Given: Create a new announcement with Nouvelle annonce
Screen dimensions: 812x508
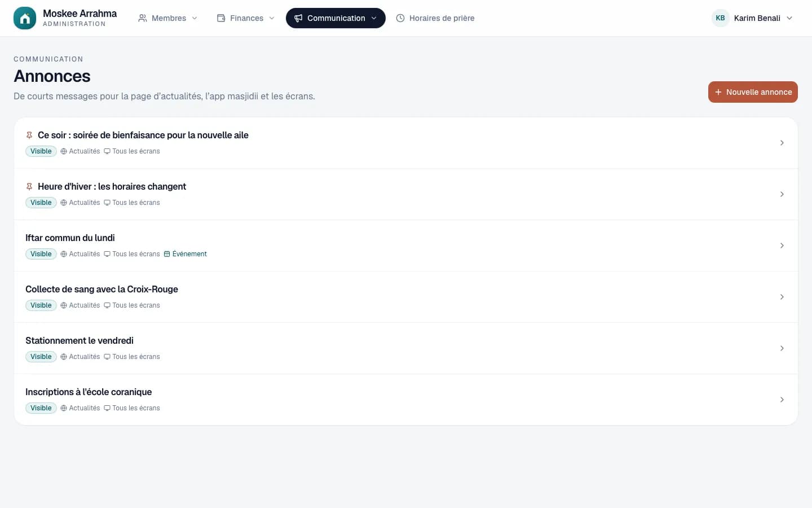Looking at the screenshot, I should pyautogui.click(x=753, y=92).
